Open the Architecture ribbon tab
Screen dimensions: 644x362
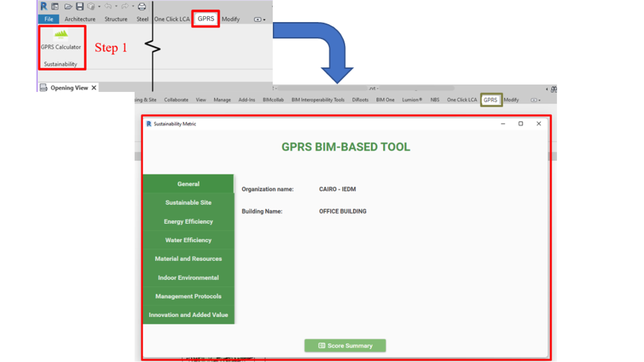[x=80, y=19]
